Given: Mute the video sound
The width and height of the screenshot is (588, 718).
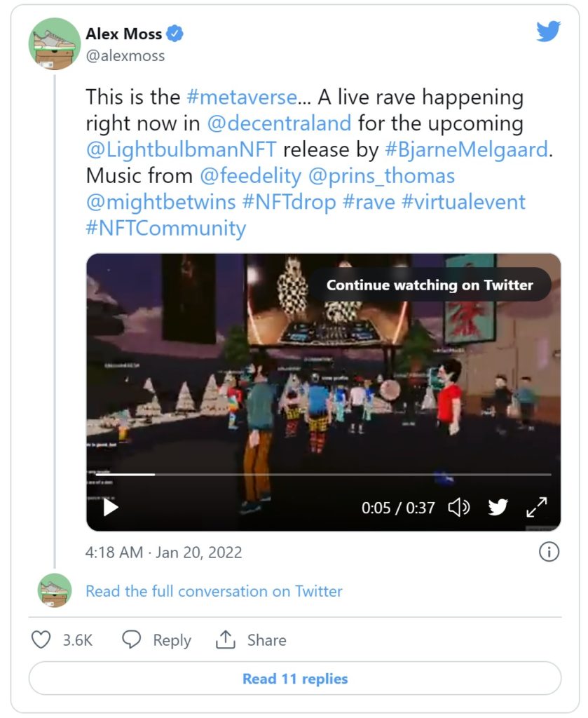Looking at the screenshot, I should (x=458, y=507).
